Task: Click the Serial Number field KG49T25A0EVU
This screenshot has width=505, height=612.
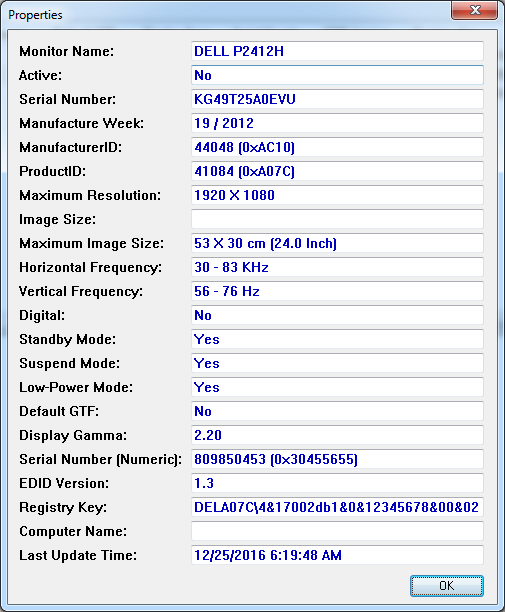Action: [x=337, y=99]
